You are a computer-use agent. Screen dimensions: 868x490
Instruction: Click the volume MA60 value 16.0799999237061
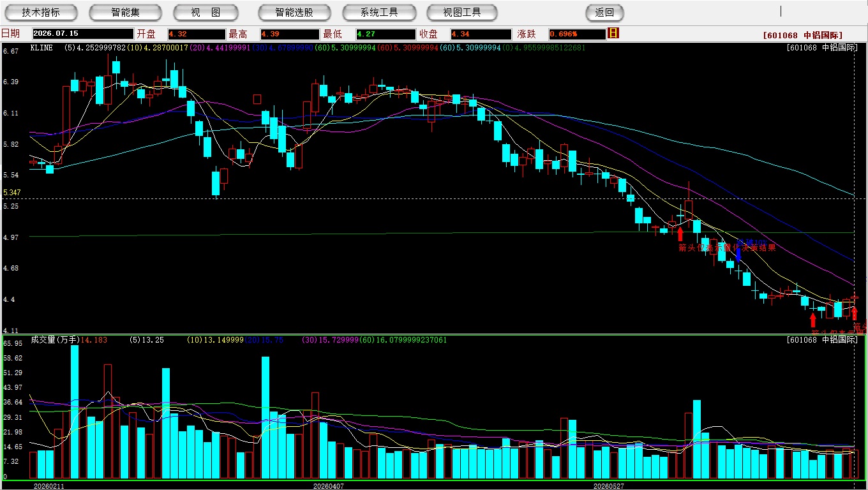pyautogui.click(x=412, y=340)
